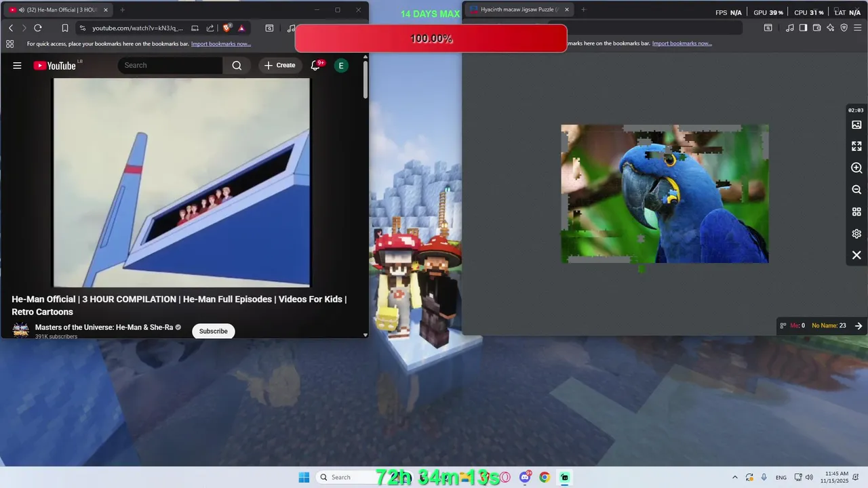
Task: Expand the player scores arrow
Action: coord(859,326)
